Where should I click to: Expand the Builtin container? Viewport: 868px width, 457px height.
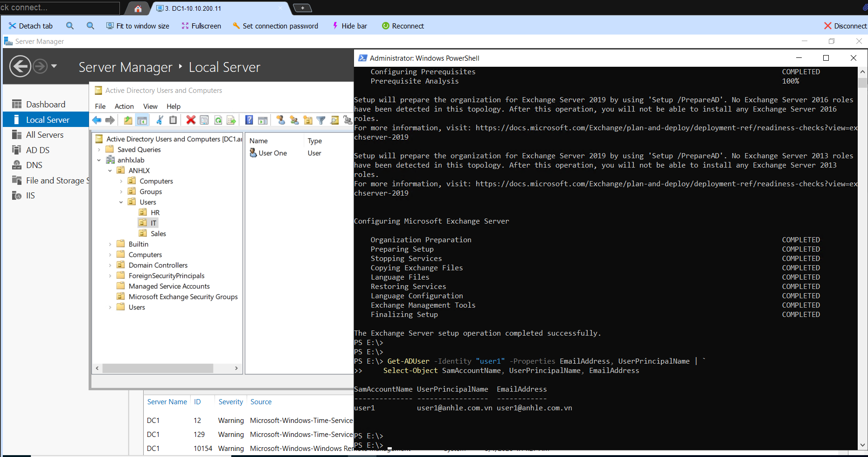(110, 244)
